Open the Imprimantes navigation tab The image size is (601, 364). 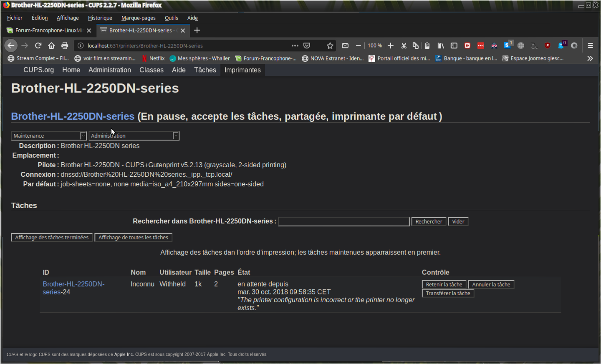click(x=242, y=70)
